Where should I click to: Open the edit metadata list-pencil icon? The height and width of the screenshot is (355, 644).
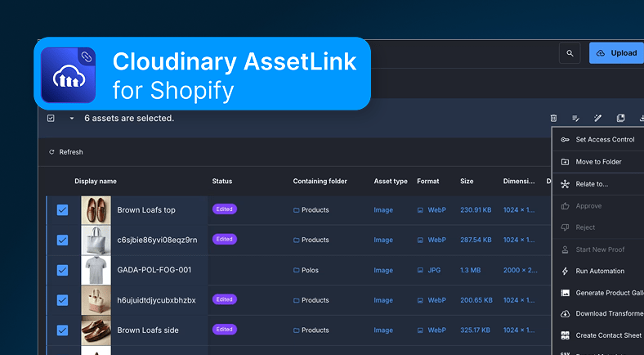[576, 119]
